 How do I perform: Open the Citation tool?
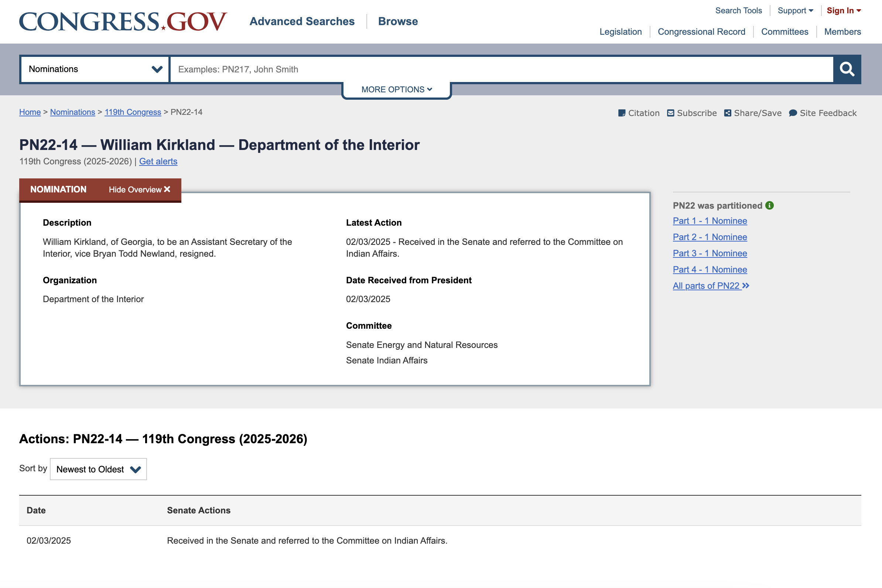pyautogui.click(x=639, y=113)
